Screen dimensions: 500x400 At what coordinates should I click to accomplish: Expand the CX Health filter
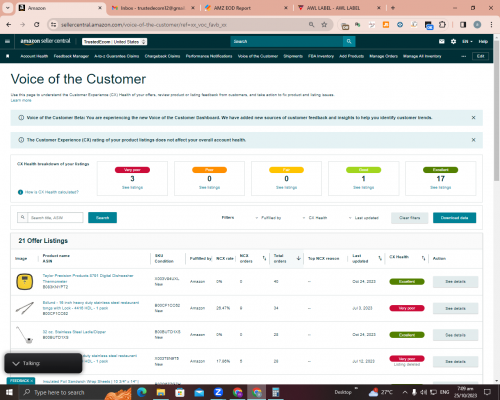pos(315,218)
